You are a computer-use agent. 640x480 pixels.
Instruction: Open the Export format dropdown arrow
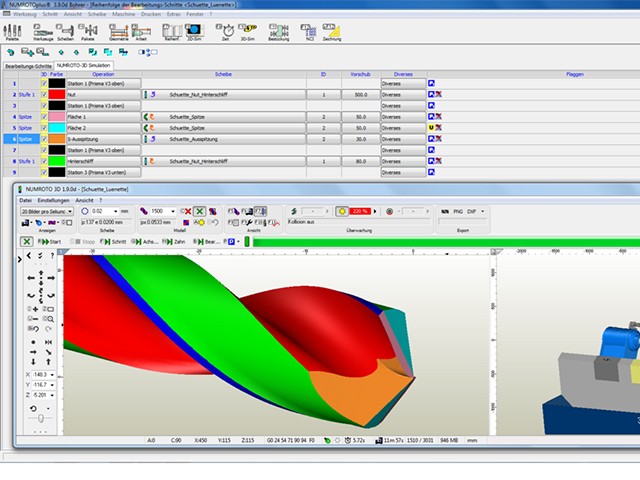tap(482, 211)
